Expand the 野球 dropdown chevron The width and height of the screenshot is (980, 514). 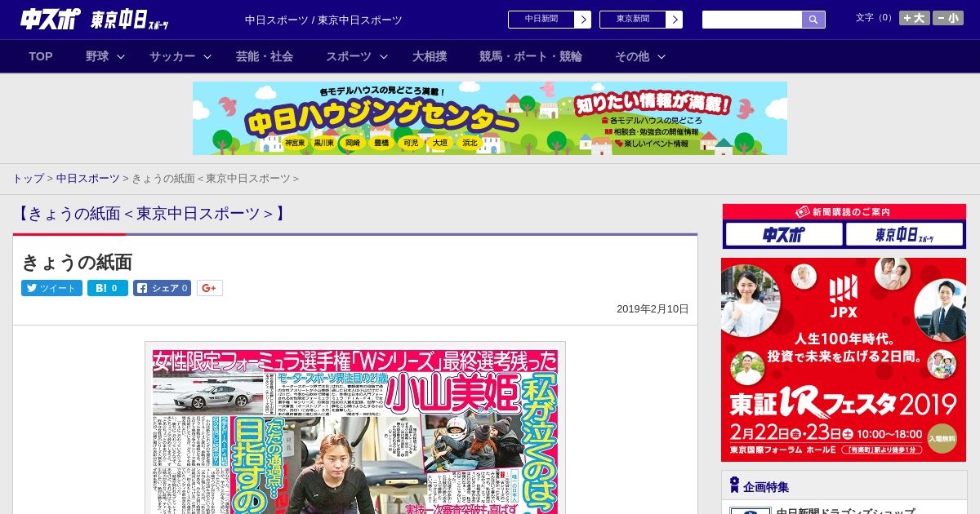(x=121, y=56)
